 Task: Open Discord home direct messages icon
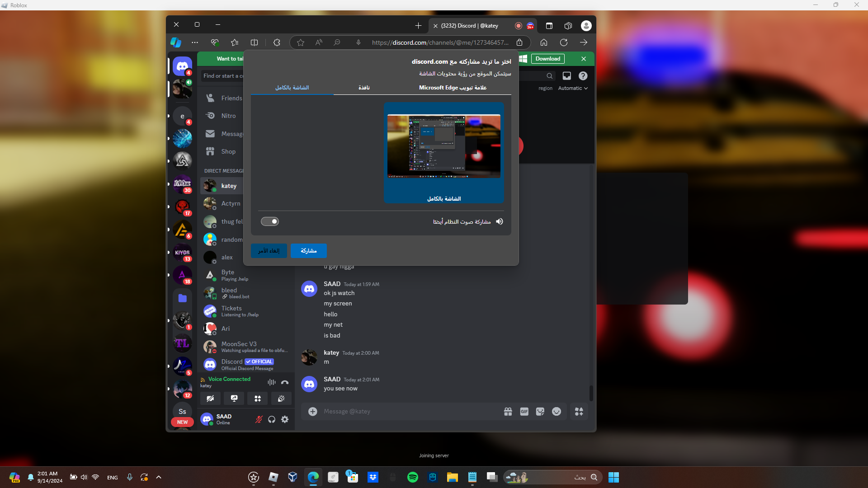[x=182, y=66]
